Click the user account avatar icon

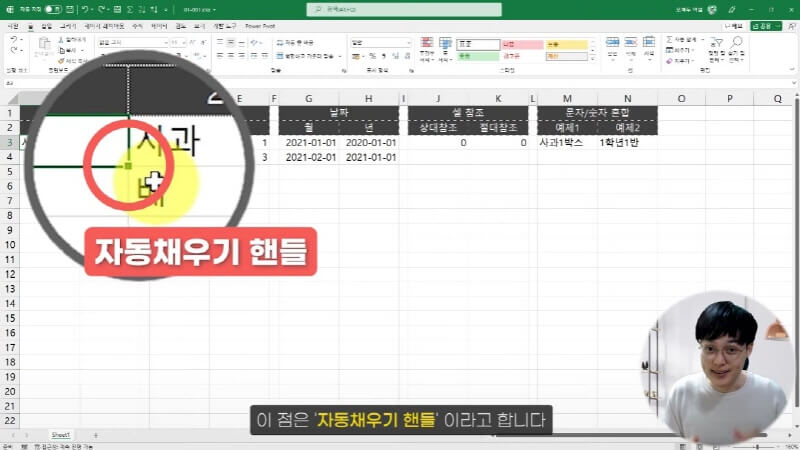coord(712,9)
